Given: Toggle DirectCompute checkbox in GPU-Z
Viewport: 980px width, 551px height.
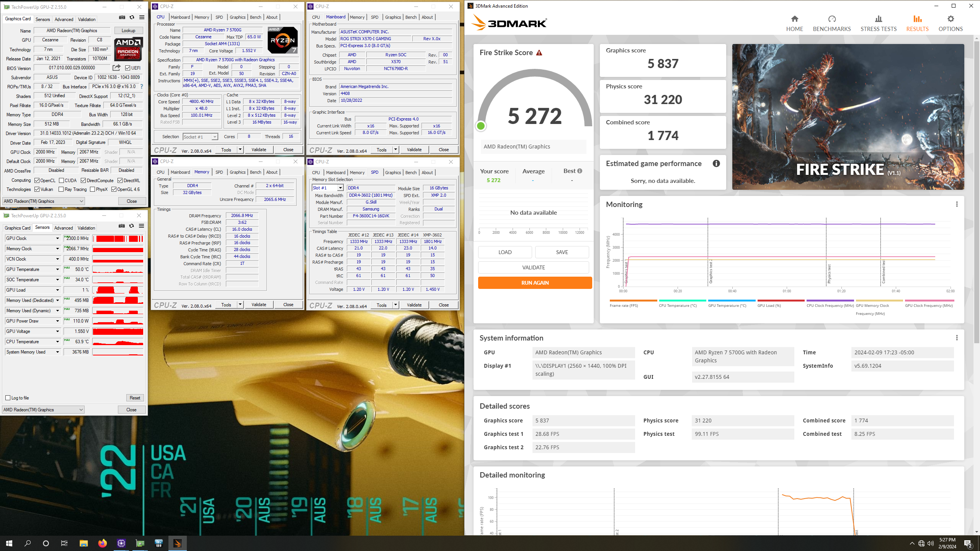Looking at the screenshot, I should [x=83, y=181].
